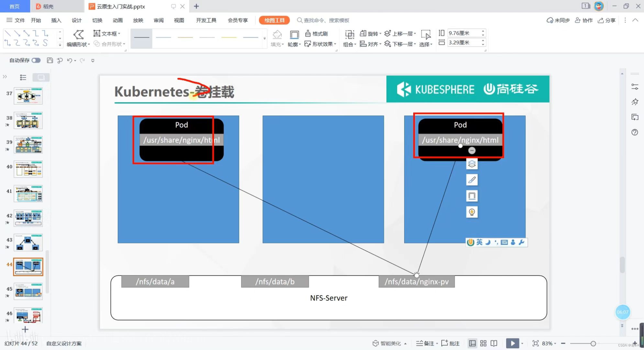644x350 pixels.
Task: Click the layers icon beside the Pod
Action: point(472,164)
